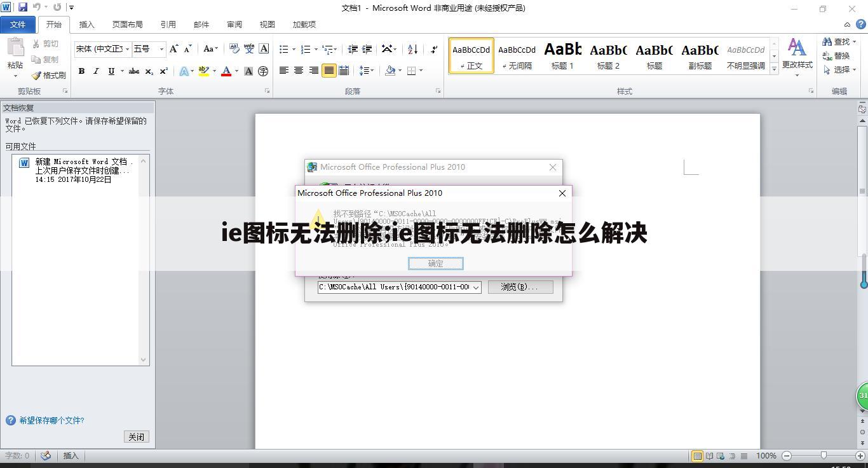Click the Bullets list icon

pos(284,49)
